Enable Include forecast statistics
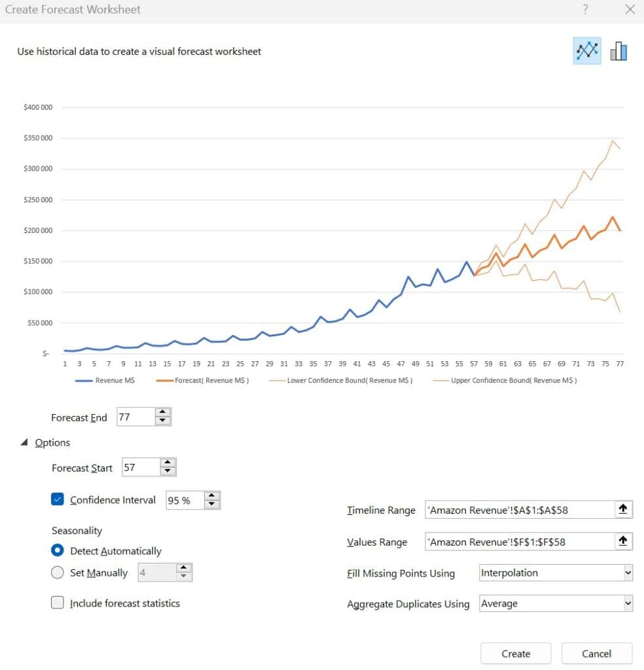 pos(58,603)
